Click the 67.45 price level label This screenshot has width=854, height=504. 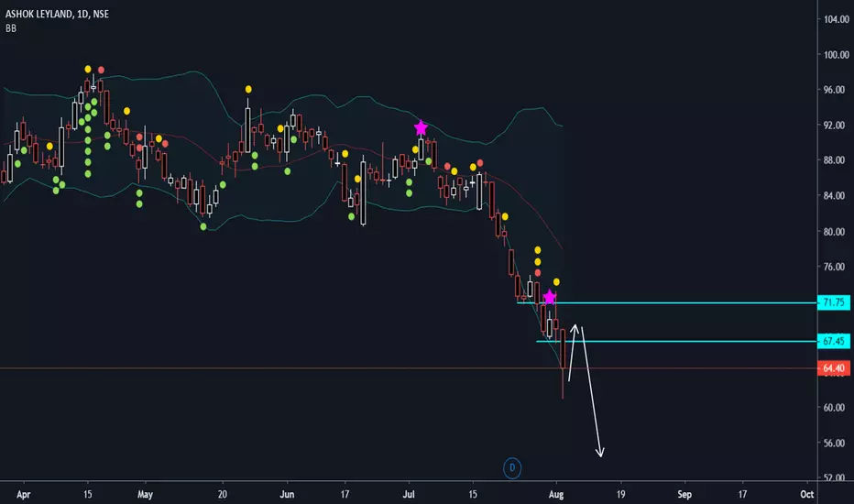pyautogui.click(x=833, y=341)
